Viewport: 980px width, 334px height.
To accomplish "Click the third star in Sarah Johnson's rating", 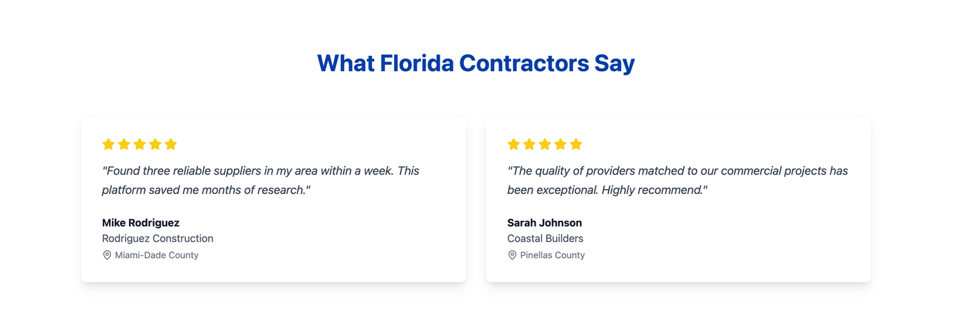I will (x=545, y=144).
